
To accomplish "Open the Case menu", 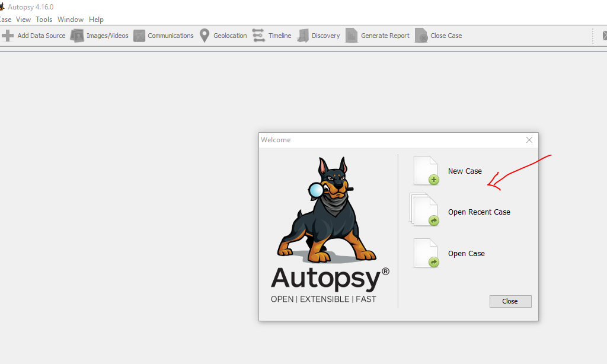I will pos(5,20).
